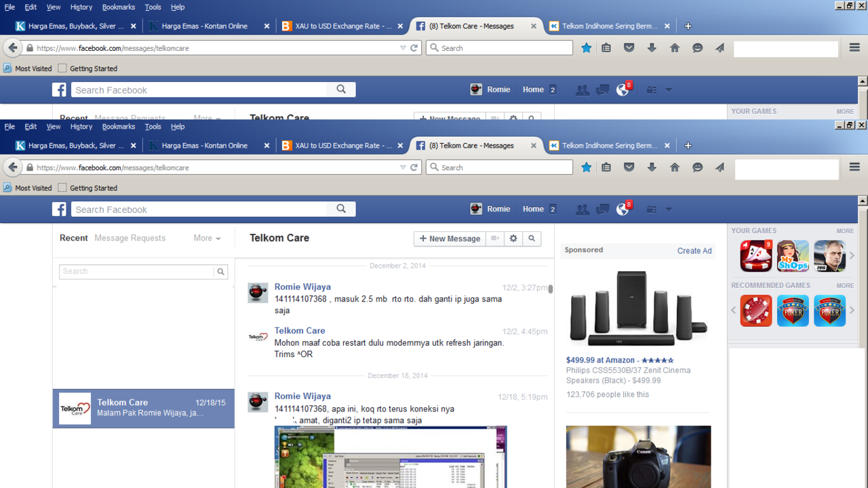This screenshot has height=488, width=868.
Task: Click magnifier in conversation list search box
Action: (x=220, y=272)
